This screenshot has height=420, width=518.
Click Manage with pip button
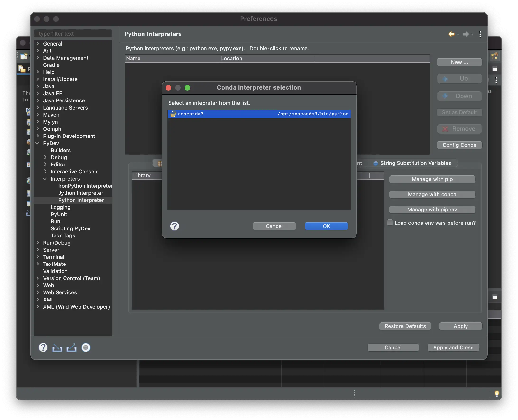point(432,179)
